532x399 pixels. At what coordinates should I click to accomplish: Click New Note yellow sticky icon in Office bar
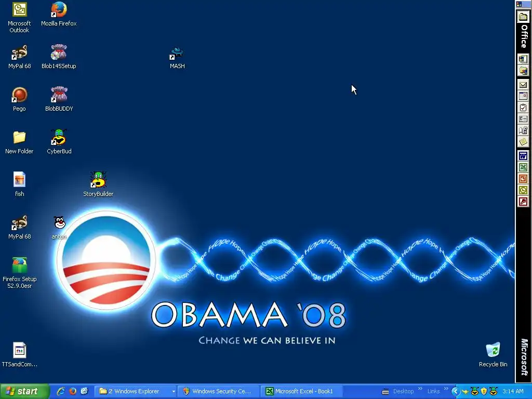pos(523,142)
